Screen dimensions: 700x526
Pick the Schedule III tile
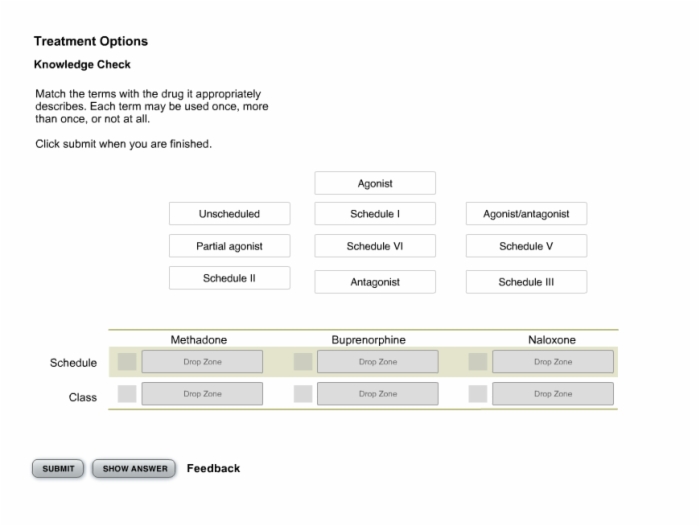[526, 282]
